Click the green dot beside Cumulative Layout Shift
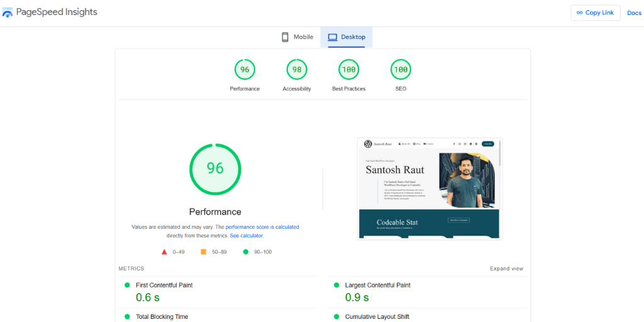 click(x=336, y=317)
